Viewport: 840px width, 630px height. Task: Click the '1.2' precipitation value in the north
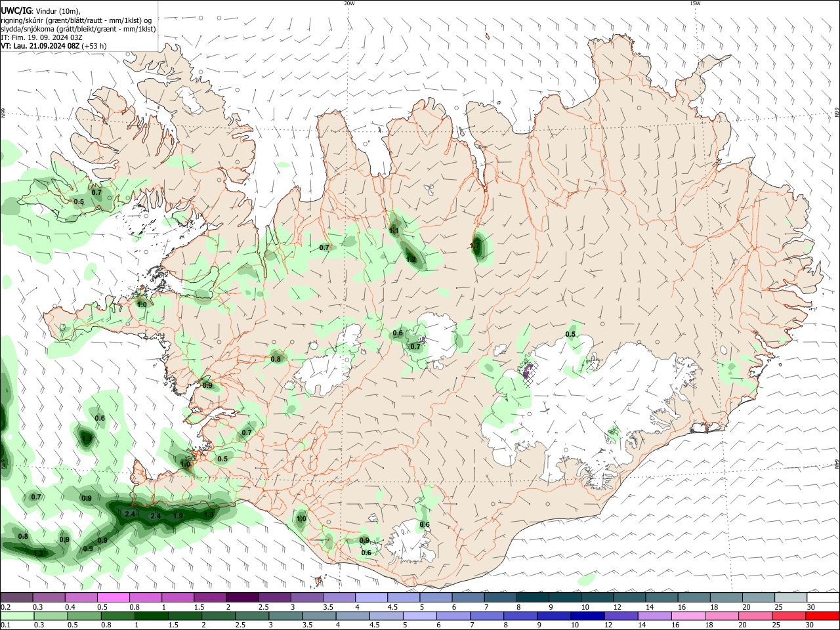411,260
